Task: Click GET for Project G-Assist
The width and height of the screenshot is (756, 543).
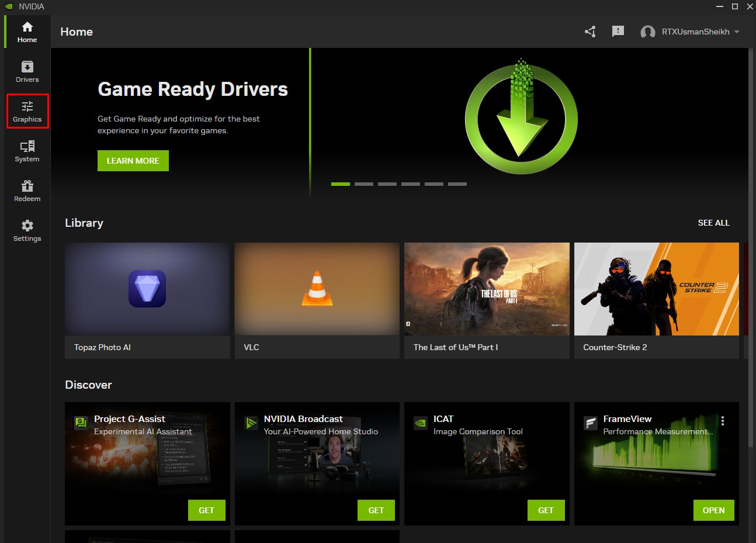Action: [x=206, y=510]
